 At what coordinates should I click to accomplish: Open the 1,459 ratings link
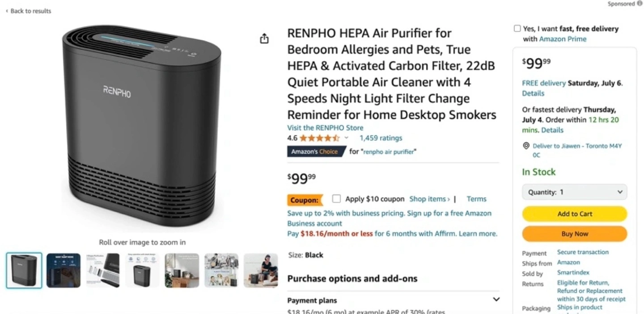click(381, 138)
